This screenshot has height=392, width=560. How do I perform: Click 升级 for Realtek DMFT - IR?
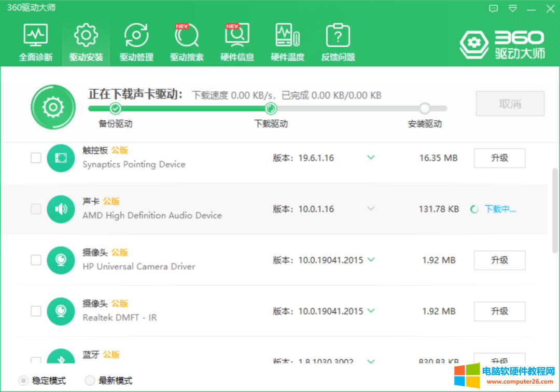499,311
